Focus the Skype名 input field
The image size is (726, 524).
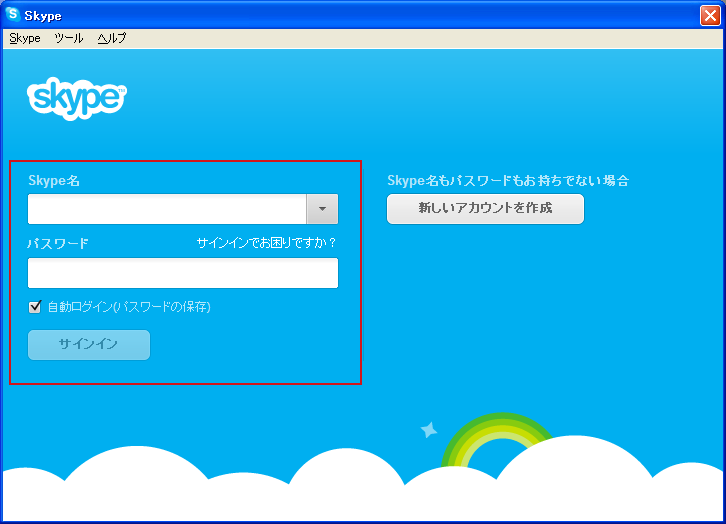click(x=167, y=209)
